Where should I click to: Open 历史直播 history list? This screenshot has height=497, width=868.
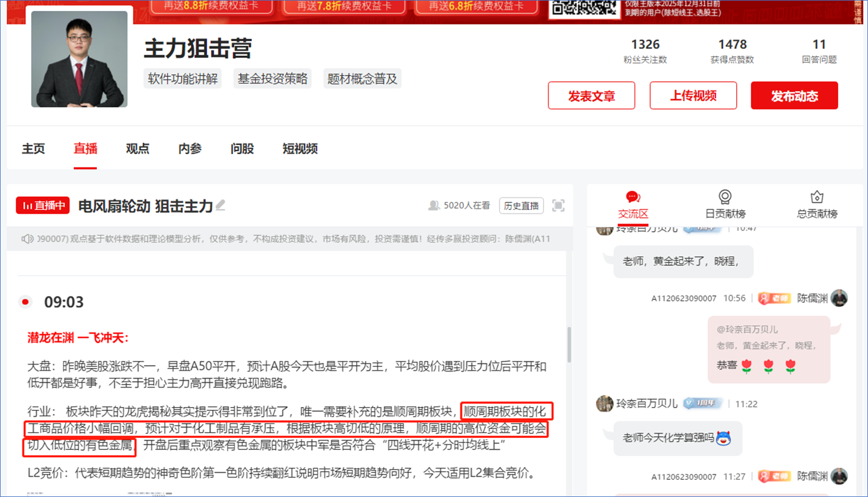click(x=521, y=206)
